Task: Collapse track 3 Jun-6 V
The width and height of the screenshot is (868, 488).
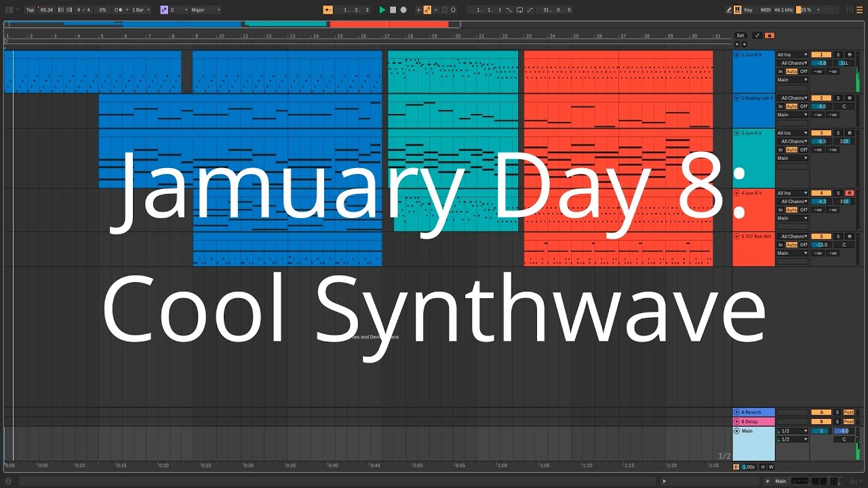Action: coord(737,133)
